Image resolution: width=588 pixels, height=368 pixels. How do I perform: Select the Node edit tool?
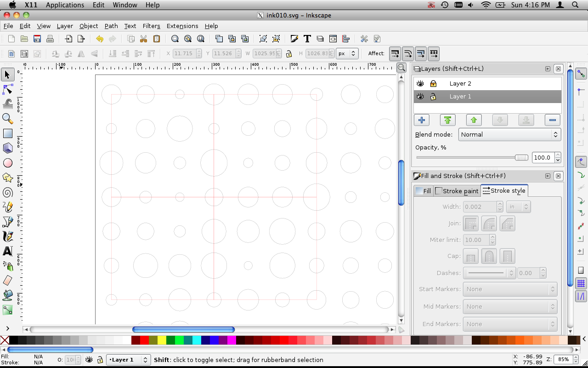(x=7, y=89)
